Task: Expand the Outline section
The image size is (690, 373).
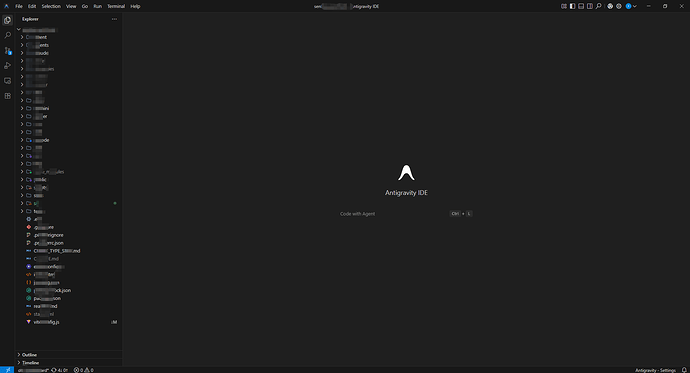Action: 69,355
